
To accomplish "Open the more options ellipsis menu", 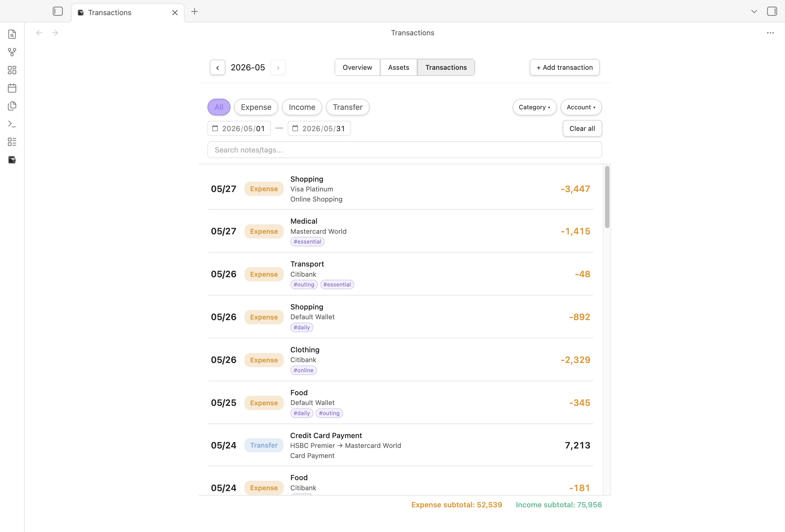I will tap(770, 33).
